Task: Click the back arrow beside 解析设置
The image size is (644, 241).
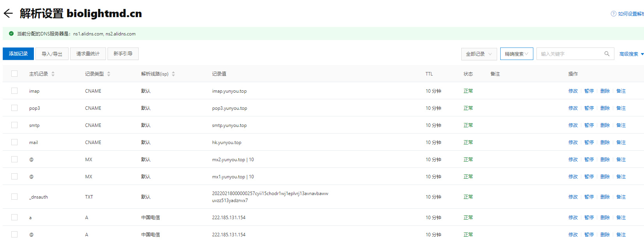Action: click(8, 14)
